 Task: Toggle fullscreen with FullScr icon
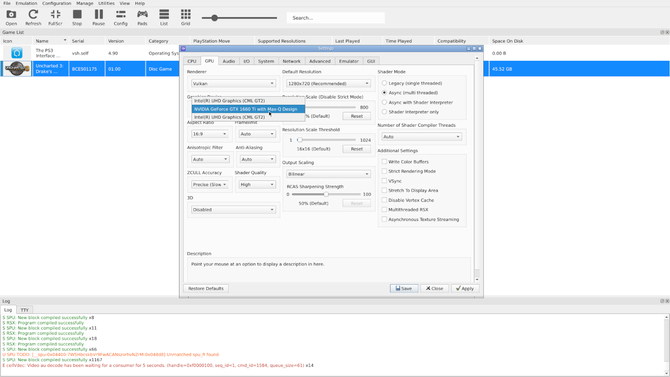[55, 18]
